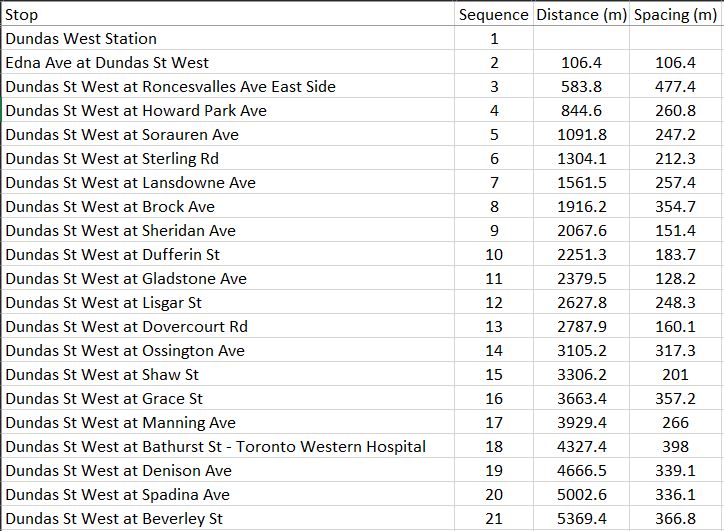724x531 pixels.
Task: Click distance value 1916.2
Action: click(x=581, y=207)
